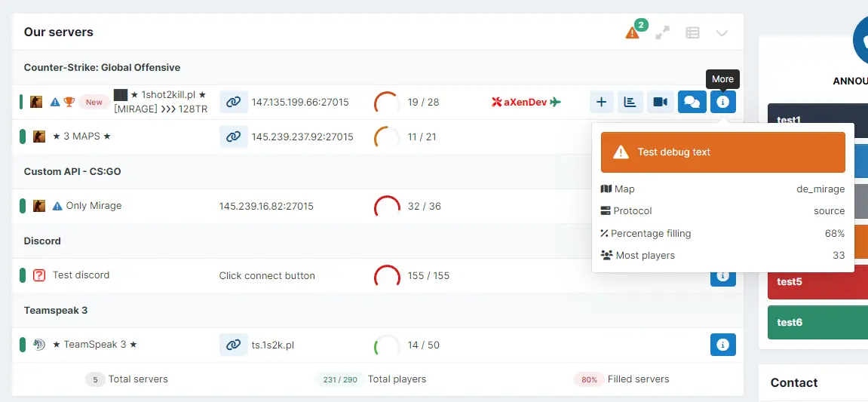Click the Contact panel heading
Viewport: 868px width, 402px height.
click(794, 382)
